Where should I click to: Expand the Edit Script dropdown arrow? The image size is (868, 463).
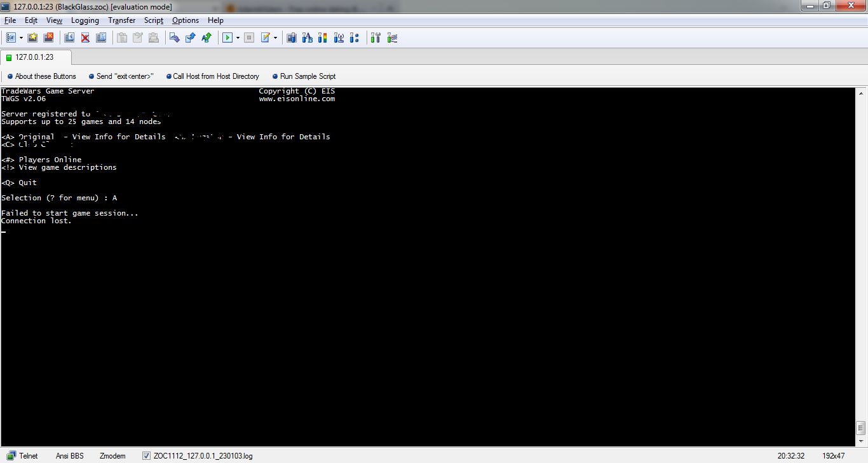(x=275, y=38)
